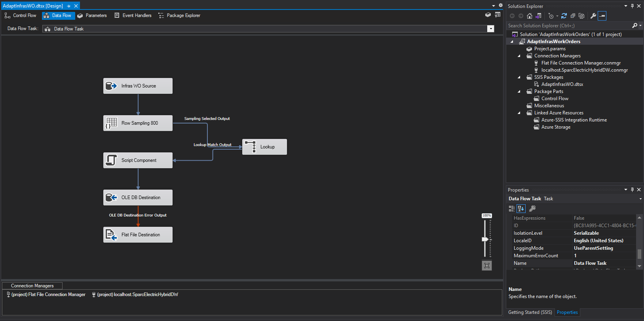644x321 pixels.
Task: Click the Pending Changes Filter clock icon
Action: [551, 16]
